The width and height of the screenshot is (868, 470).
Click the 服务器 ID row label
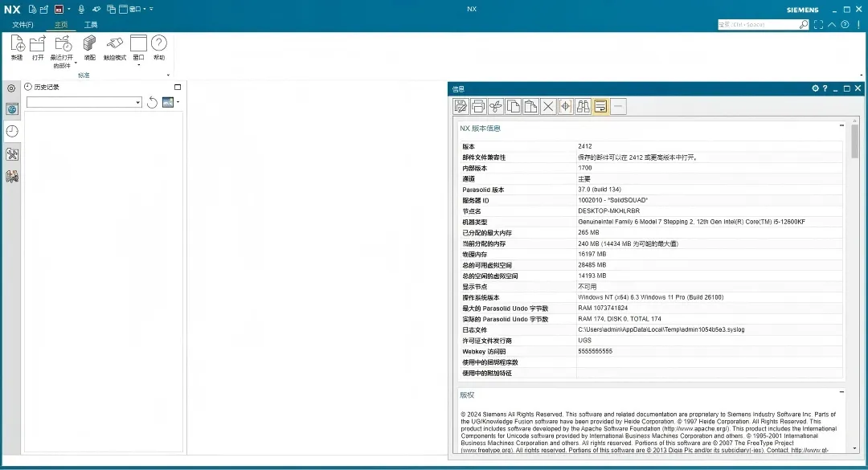tap(476, 200)
